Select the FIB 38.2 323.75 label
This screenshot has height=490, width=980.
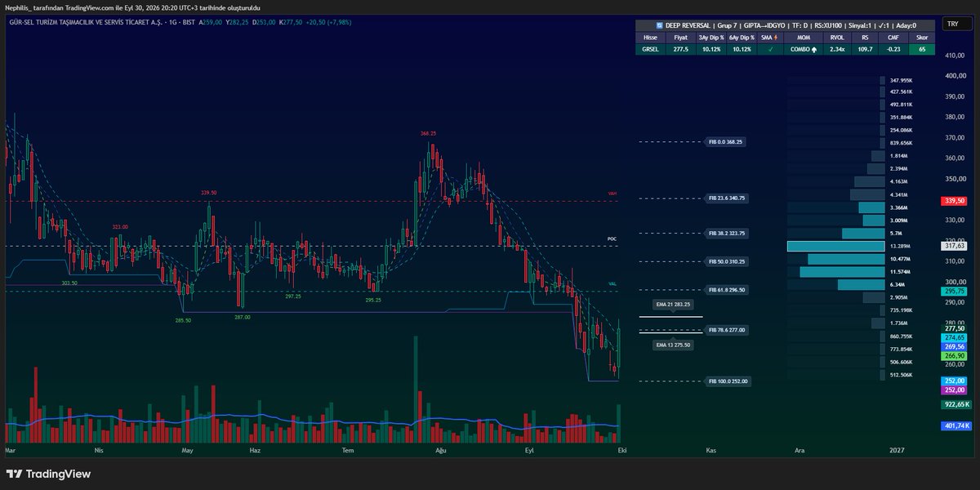pyautogui.click(x=726, y=234)
